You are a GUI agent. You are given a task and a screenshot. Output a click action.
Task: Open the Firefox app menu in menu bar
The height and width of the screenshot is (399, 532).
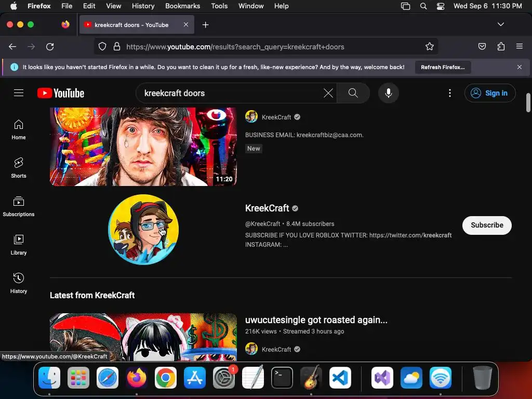(x=39, y=6)
